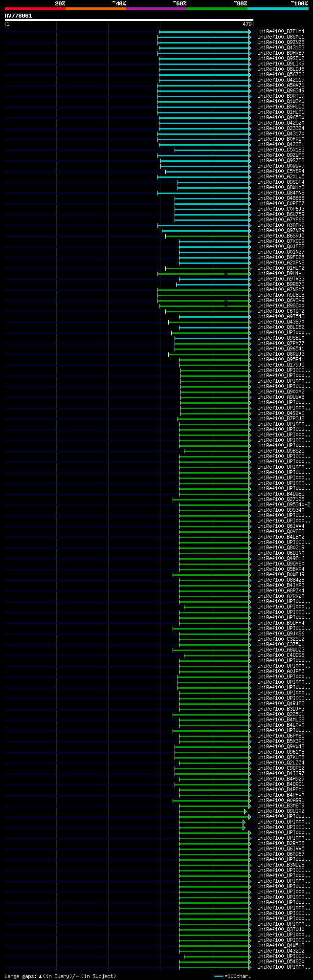Select hit UniRef100_Q5BS25

(281, 451)
